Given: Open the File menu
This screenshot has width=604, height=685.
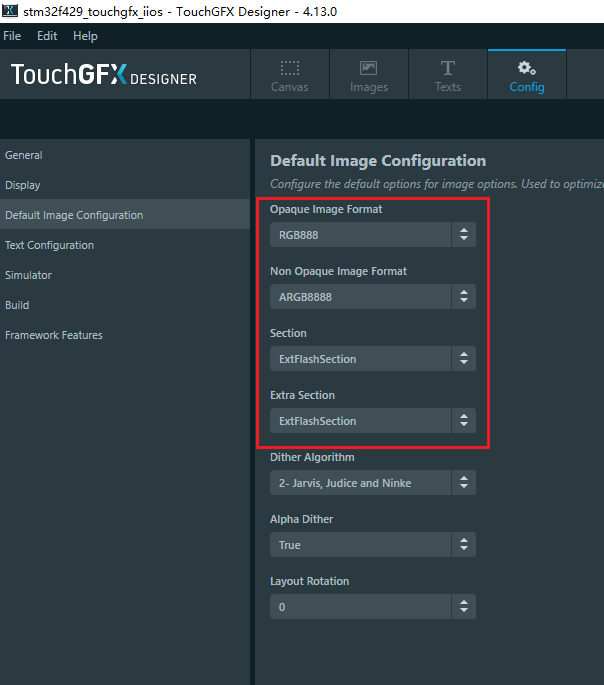Looking at the screenshot, I should pyautogui.click(x=12, y=36).
